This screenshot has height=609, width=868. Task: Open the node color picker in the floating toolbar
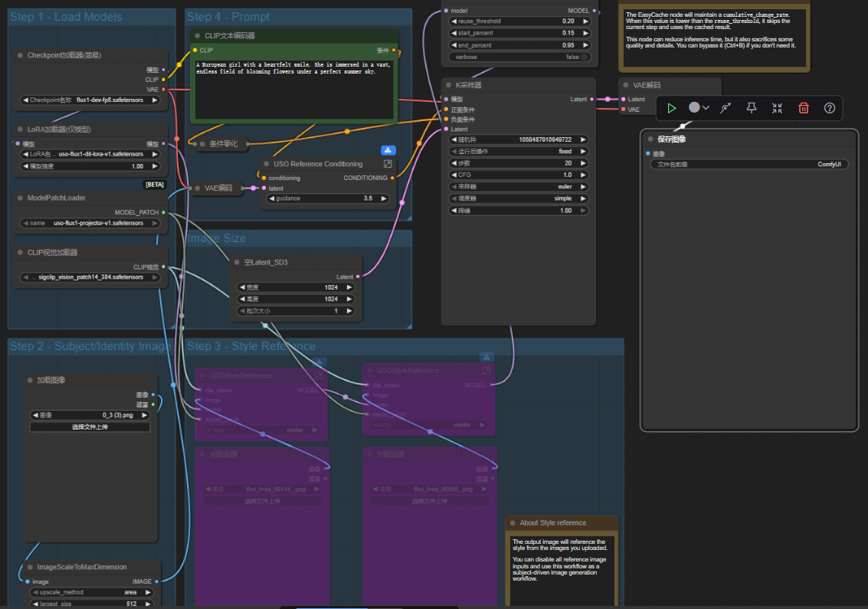coord(699,107)
